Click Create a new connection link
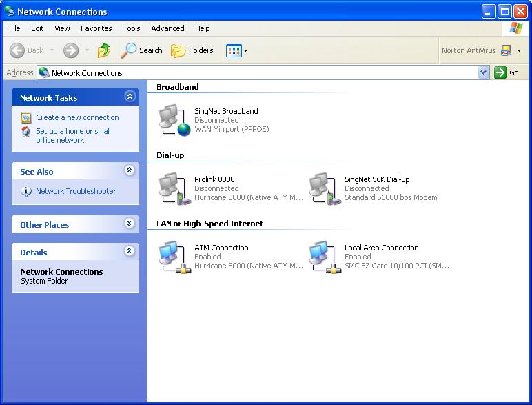 click(77, 117)
